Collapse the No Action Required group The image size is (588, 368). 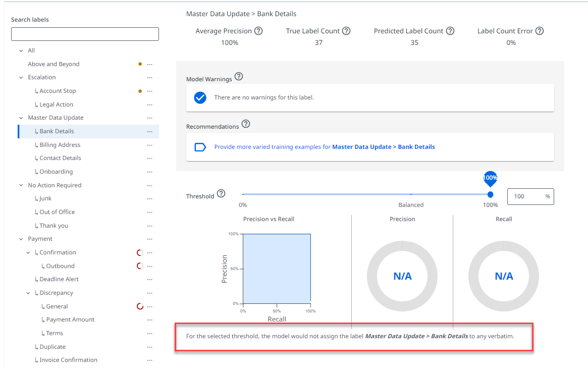point(21,185)
